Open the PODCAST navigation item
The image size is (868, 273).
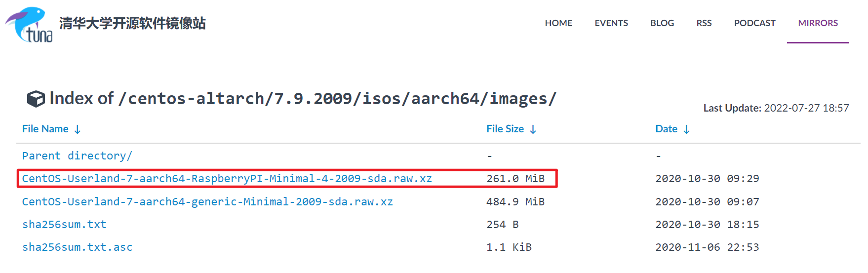tap(754, 23)
